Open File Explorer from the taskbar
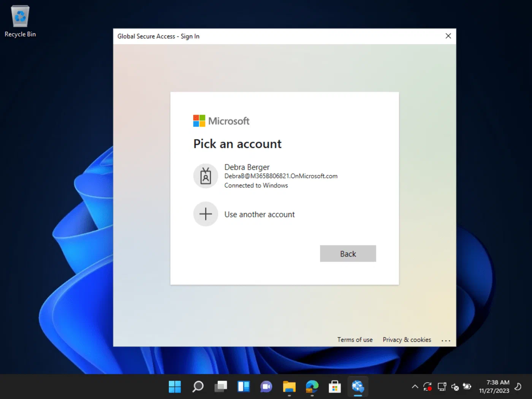 [289, 387]
